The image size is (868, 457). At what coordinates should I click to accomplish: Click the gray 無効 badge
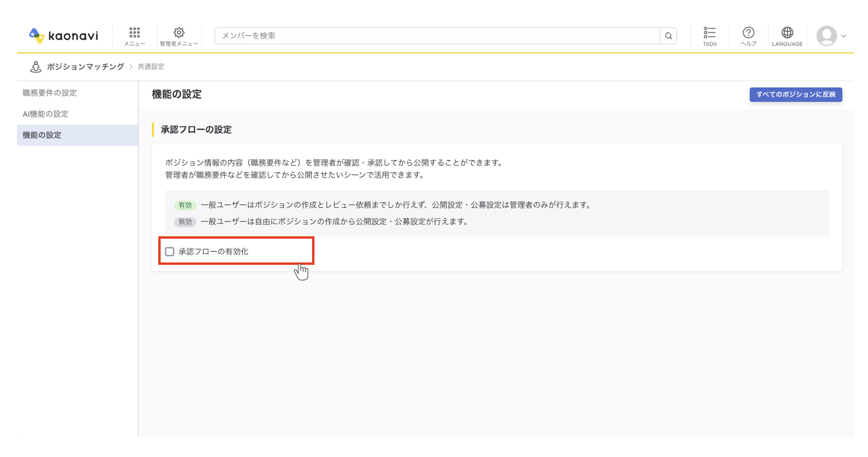pyautogui.click(x=185, y=222)
